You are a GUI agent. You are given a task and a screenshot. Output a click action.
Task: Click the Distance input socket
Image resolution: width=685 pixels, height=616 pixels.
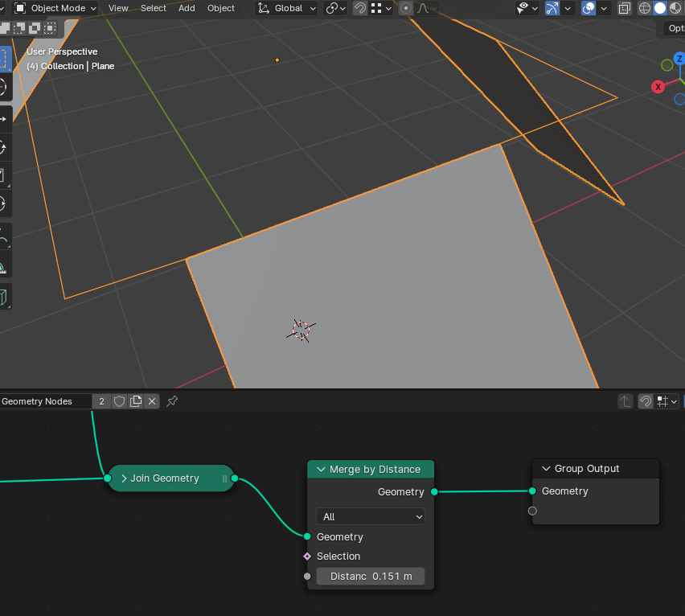point(307,577)
